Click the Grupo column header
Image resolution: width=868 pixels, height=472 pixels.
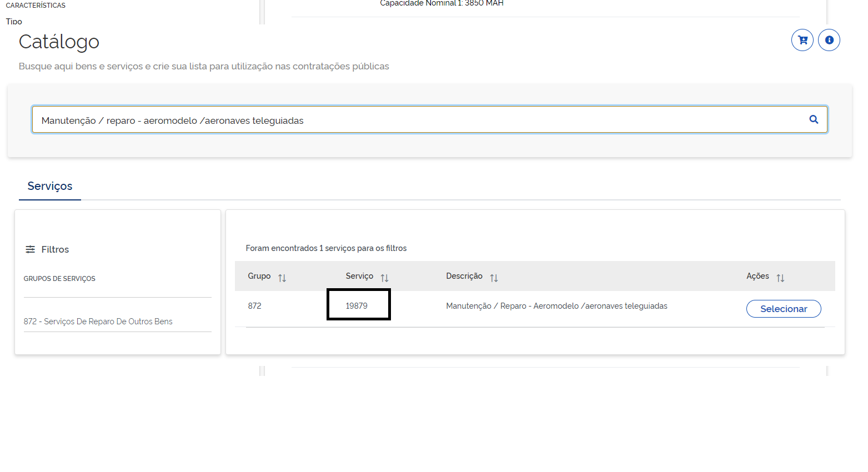pos(259,276)
